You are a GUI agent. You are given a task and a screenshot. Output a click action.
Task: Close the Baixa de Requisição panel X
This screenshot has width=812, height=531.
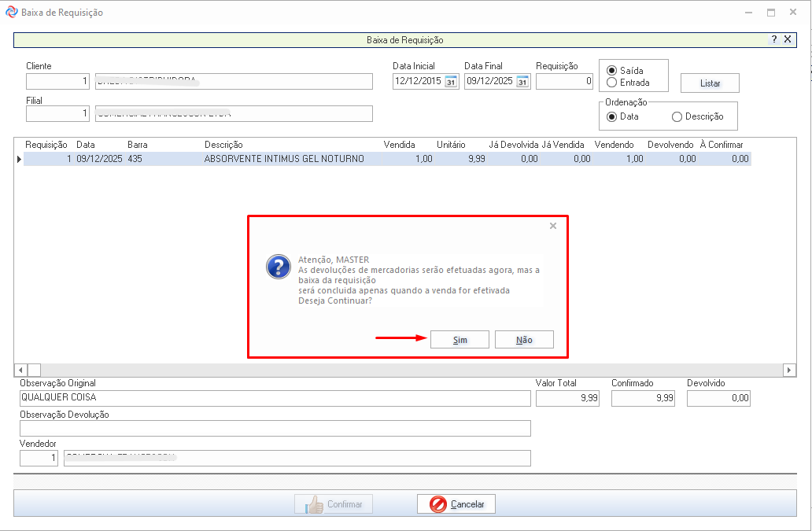tap(788, 39)
